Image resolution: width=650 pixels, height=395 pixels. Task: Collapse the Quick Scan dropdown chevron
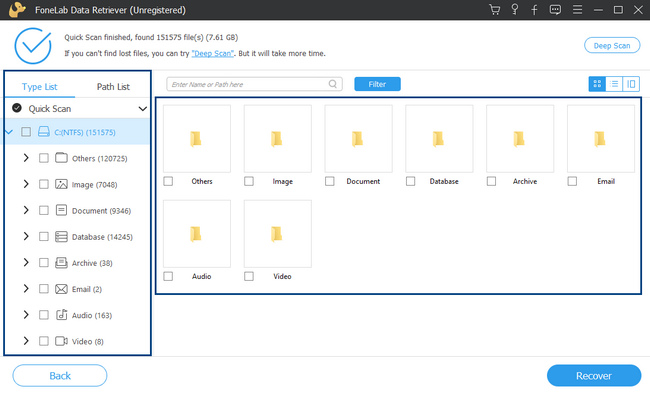[x=142, y=109]
